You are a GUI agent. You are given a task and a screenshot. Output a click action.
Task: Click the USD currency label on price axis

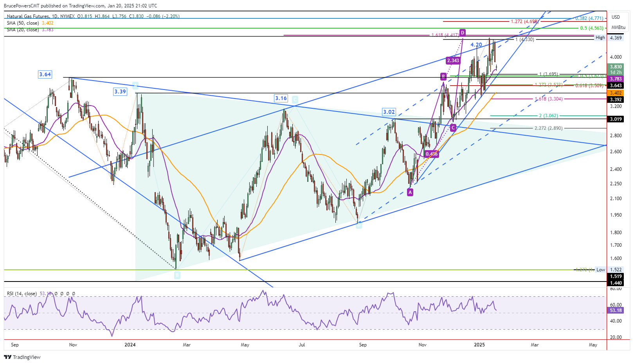[x=616, y=17]
